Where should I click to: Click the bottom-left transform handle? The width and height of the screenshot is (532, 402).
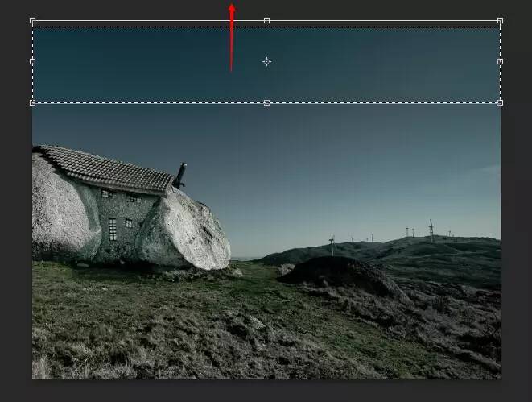(x=32, y=102)
